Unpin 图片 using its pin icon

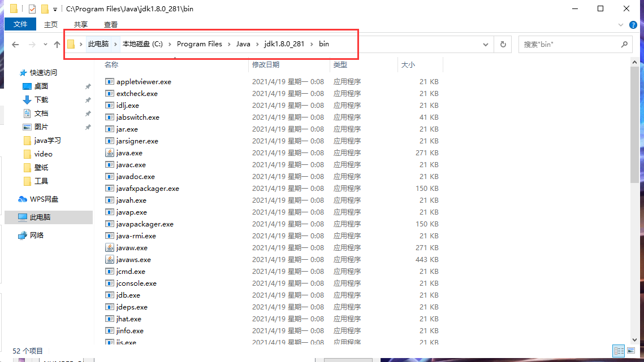tap(88, 127)
